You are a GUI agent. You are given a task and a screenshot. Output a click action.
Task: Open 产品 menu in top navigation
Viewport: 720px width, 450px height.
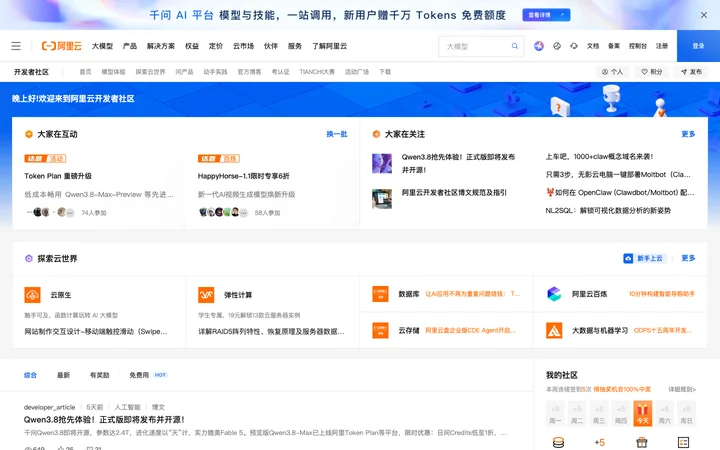pyautogui.click(x=130, y=46)
